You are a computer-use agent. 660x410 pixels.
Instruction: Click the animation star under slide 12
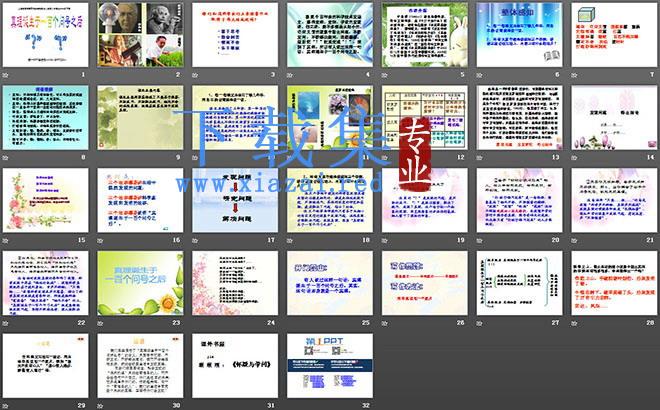pyautogui.click(x=384, y=157)
